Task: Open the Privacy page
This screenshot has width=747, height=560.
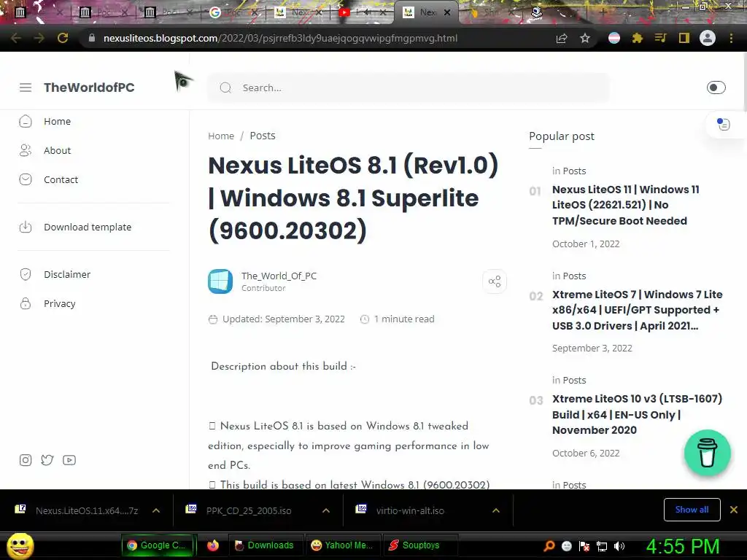Action: coord(60,303)
